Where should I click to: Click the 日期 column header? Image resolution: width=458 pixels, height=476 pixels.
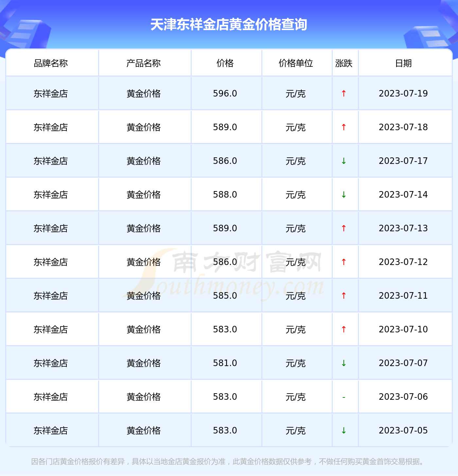[403, 63]
